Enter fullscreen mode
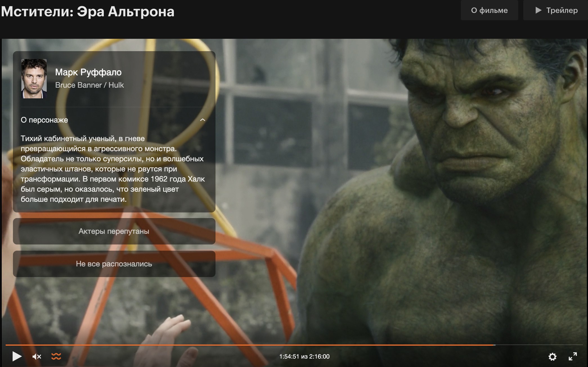The height and width of the screenshot is (367, 588). pos(573,356)
